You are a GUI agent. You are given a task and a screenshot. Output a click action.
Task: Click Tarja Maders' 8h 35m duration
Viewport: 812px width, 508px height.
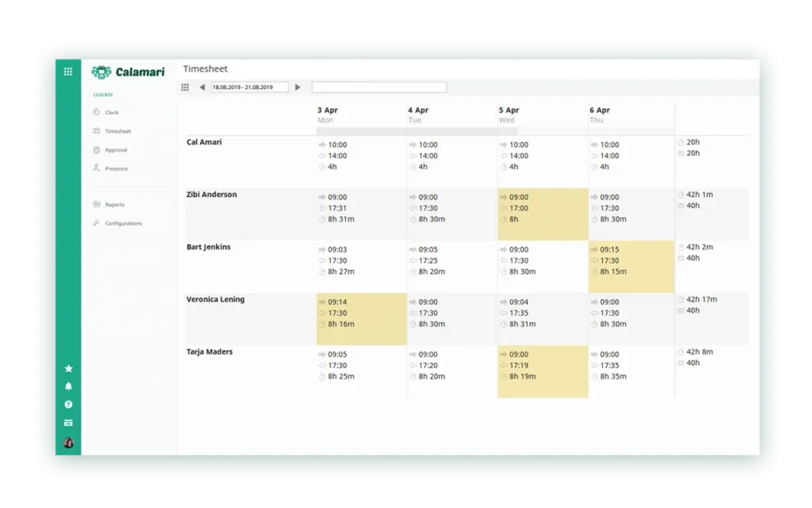(x=613, y=376)
